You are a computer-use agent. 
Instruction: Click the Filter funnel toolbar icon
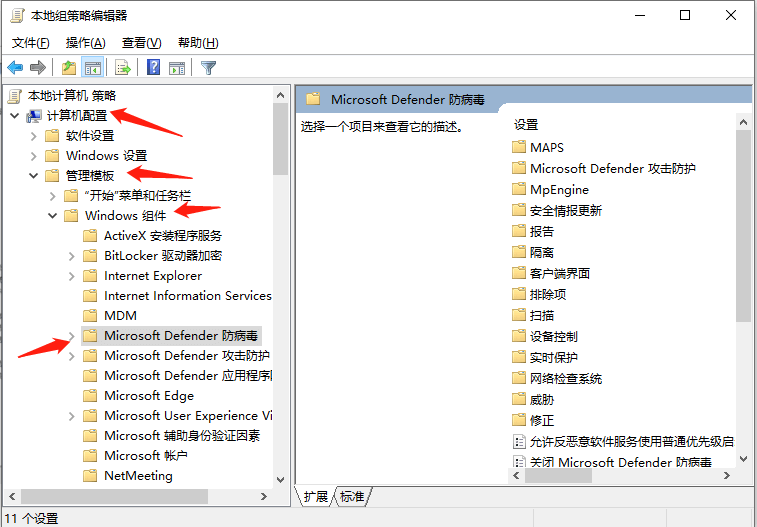tap(208, 68)
